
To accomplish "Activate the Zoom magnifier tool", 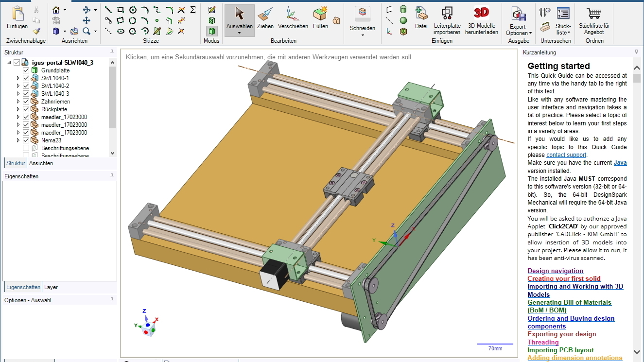I will [87, 31].
